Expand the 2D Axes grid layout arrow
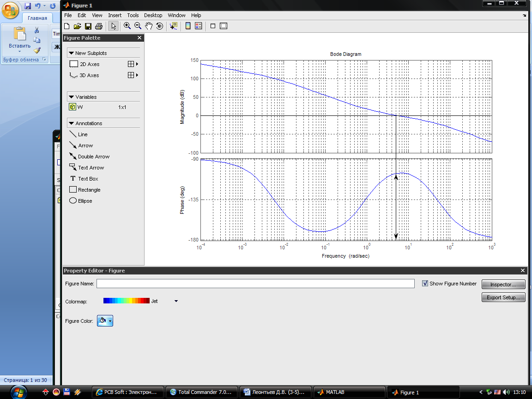 coord(137,64)
